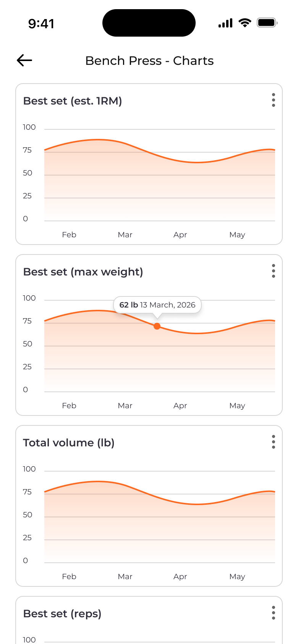Tap the back arrow icon
This screenshot has height=644, width=298.
click(24, 60)
